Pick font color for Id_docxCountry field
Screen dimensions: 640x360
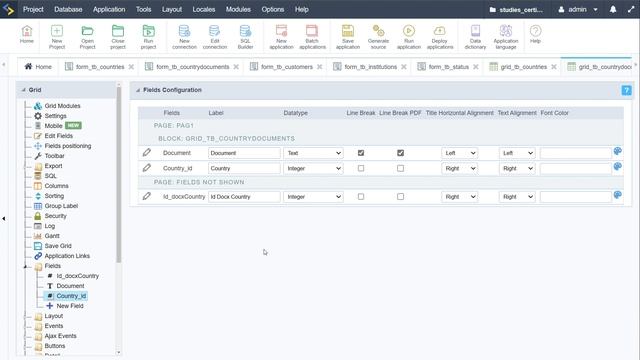coord(617,195)
